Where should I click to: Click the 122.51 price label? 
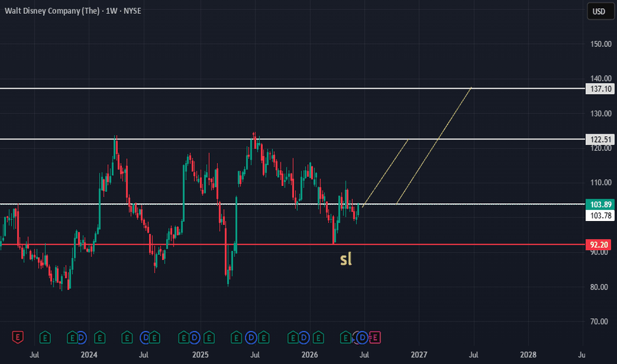point(600,139)
